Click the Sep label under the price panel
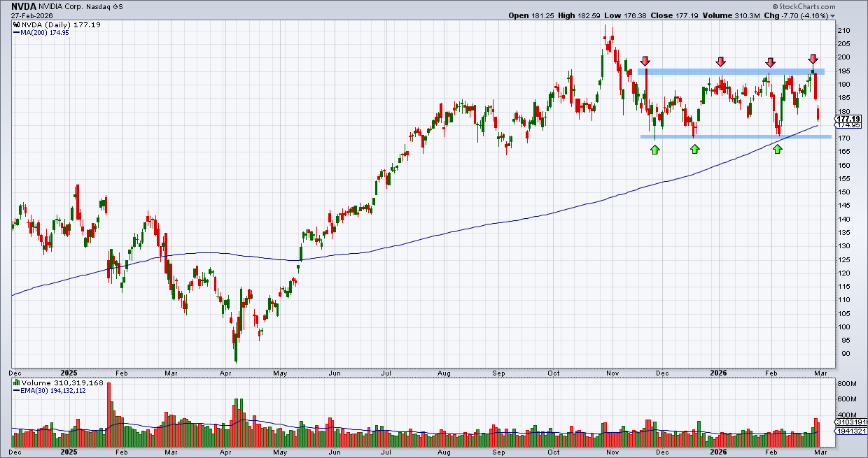This screenshot has height=458, width=868. [x=498, y=373]
